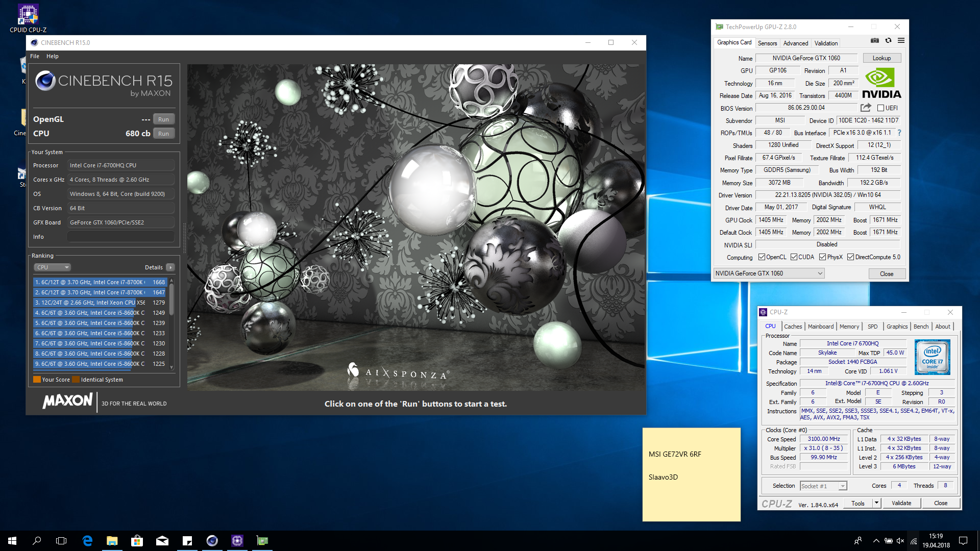Switch to Sticky Notes on the taskbar
This screenshot has width=980, height=551.
click(187, 541)
